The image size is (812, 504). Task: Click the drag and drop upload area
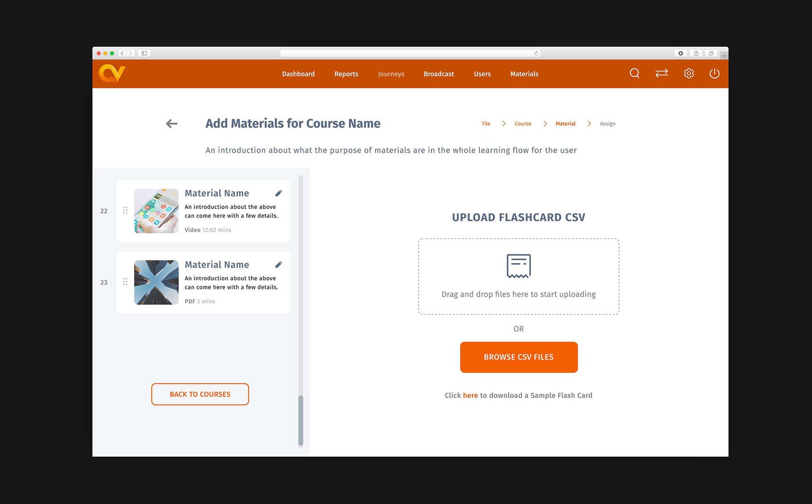point(518,277)
